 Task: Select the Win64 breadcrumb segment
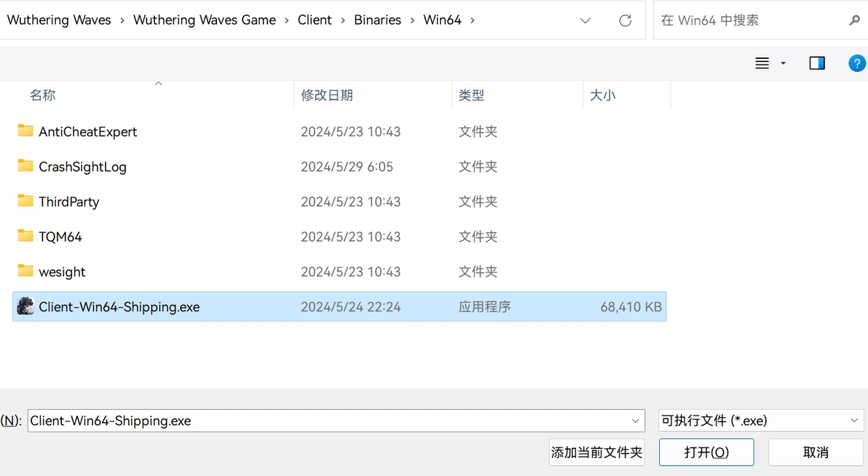pyautogui.click(x=442, y=20)
